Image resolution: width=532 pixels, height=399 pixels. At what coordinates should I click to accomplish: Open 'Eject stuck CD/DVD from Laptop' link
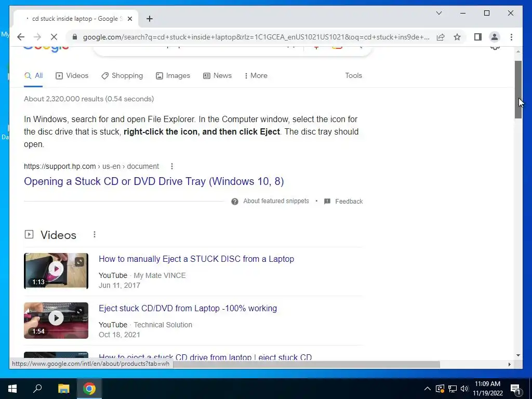click(x=188, y=309)
